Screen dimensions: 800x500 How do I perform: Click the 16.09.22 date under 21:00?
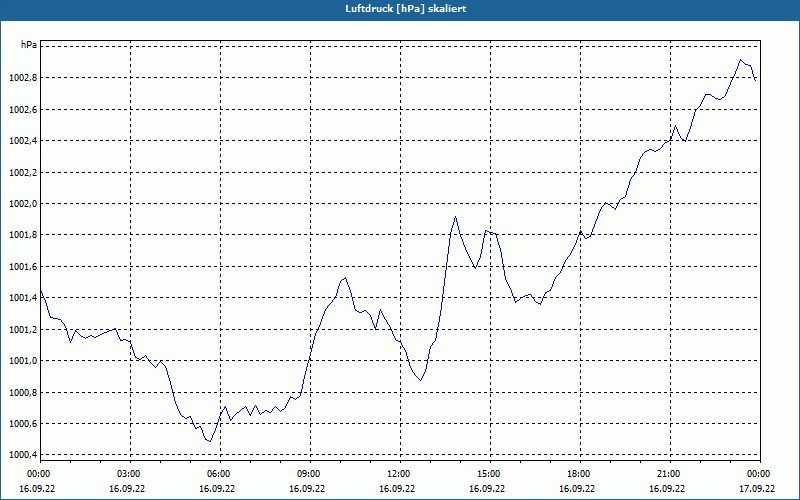667,489
